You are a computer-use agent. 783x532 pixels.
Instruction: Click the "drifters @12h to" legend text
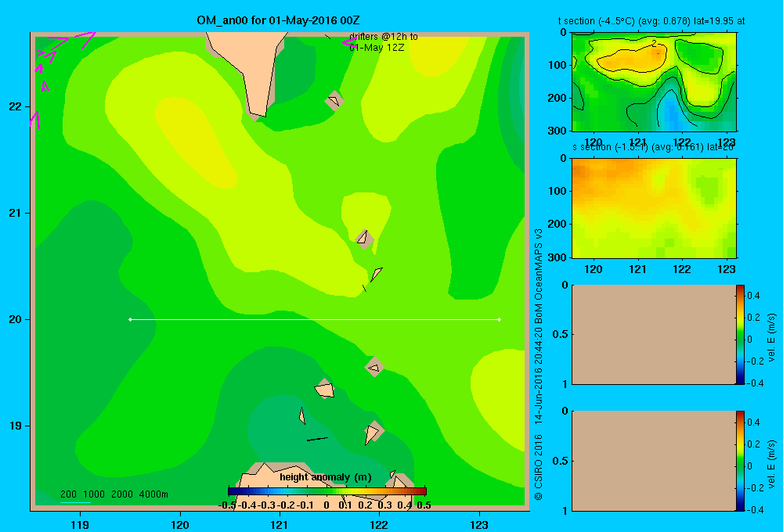pyautogui.click(x=384, y=37)
